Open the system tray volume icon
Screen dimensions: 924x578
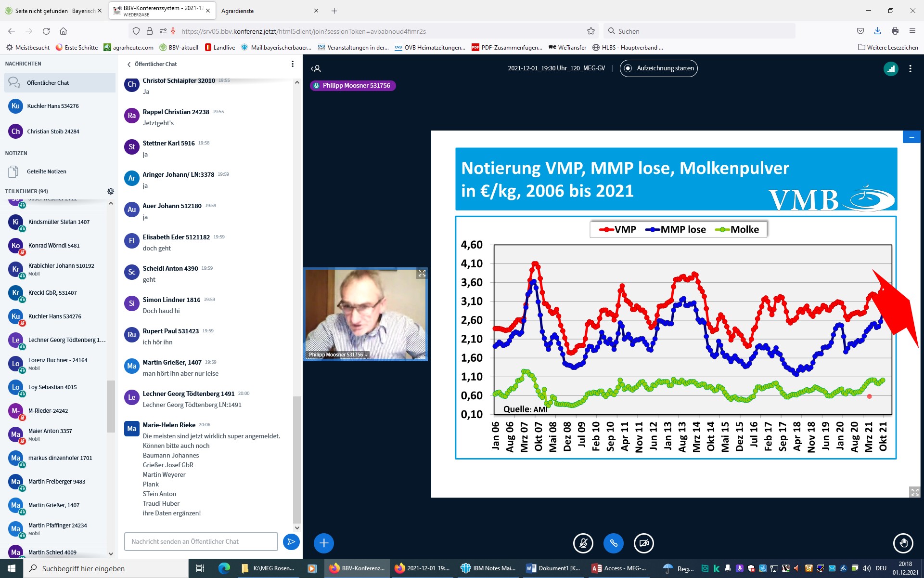(x=867, y=568)
